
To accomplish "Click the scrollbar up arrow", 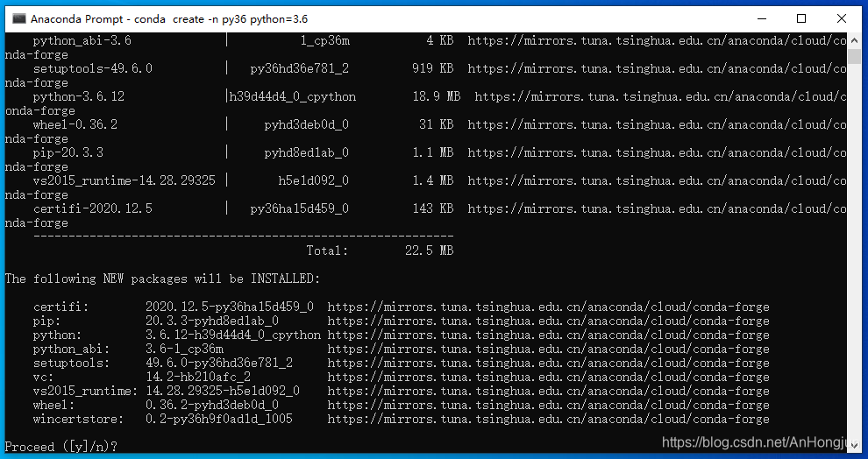I will tap(854, 40).
